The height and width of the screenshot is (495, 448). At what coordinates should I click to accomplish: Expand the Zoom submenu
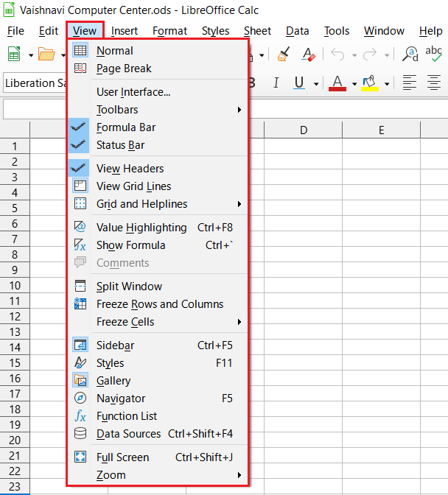click(158, 475)
